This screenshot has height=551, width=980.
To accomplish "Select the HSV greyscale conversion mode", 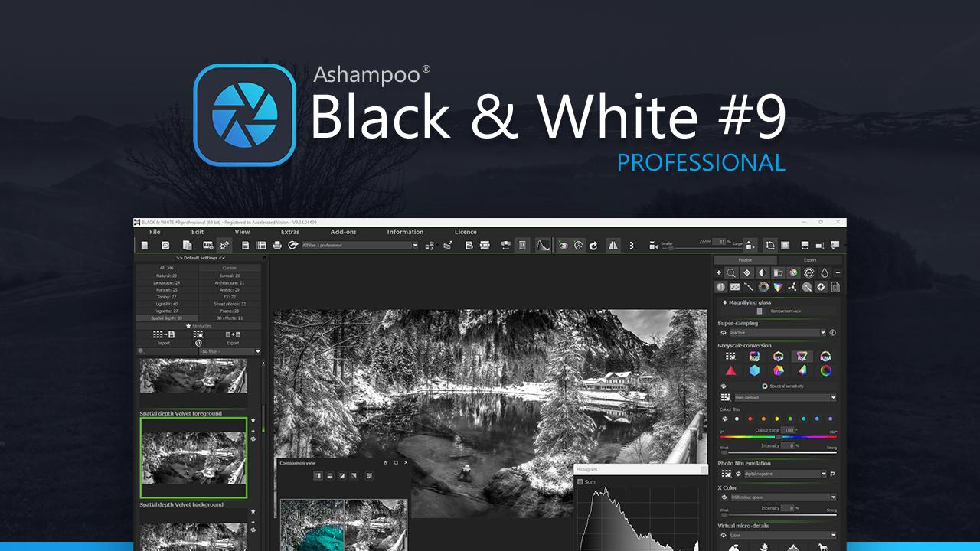I will [x=778, y=356].
